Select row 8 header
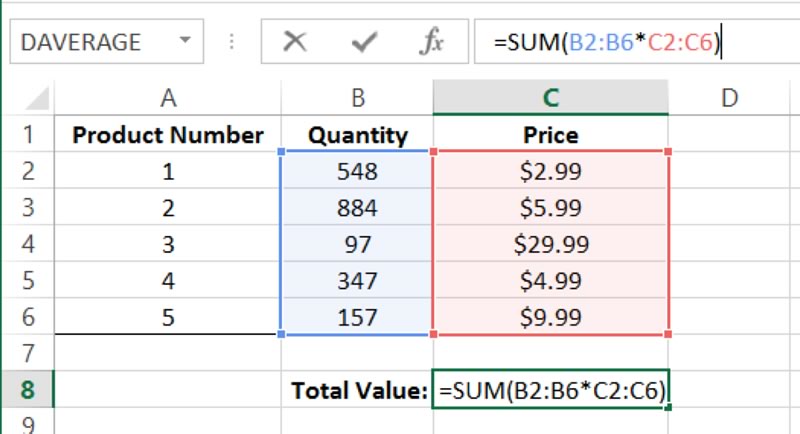The height and width of the screenshot is (434, 800). 27,390
